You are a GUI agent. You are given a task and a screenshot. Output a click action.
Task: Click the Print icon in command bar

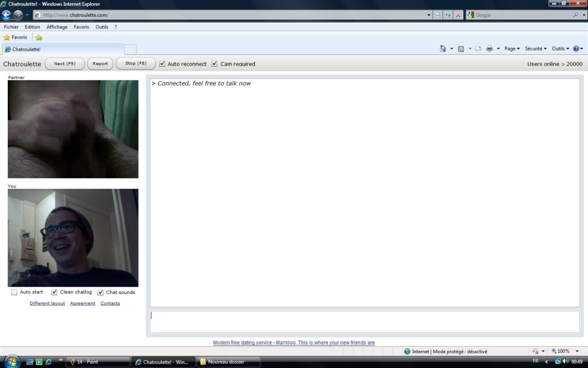pyautogui.click(x=490, y=49)
